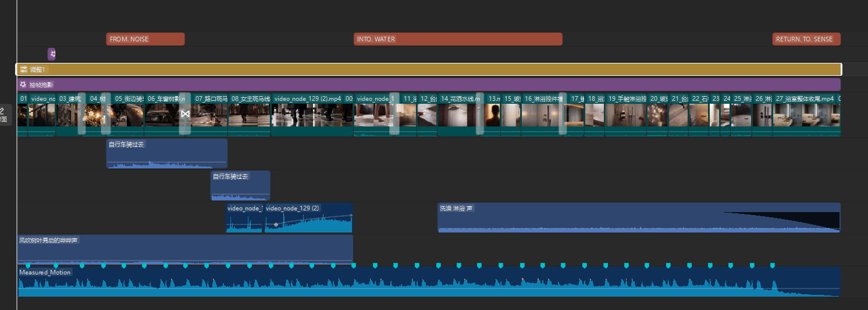
Task: Select the 洗澡 淋浴 声 audio clip
Action: tap(639, 217)
